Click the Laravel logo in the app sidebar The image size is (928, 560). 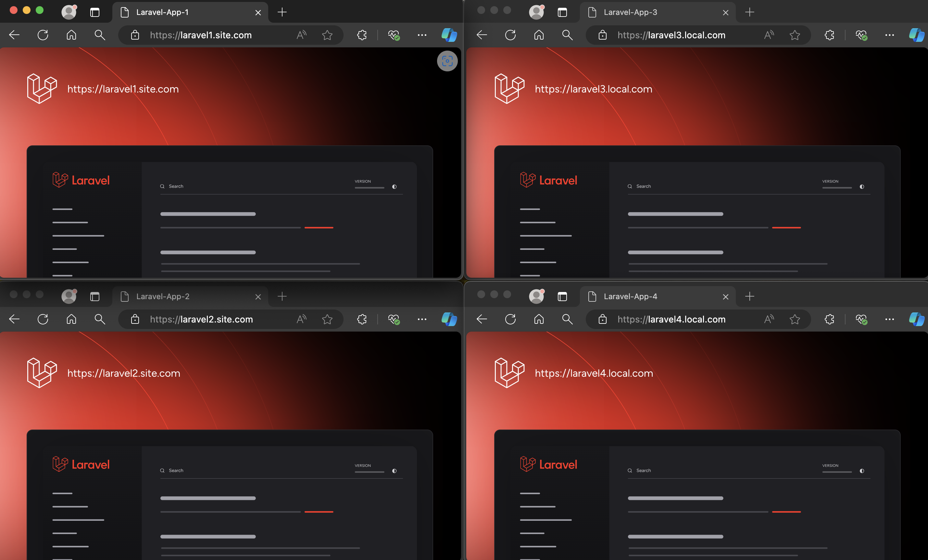pyautogui.click(x=81, y=180)
